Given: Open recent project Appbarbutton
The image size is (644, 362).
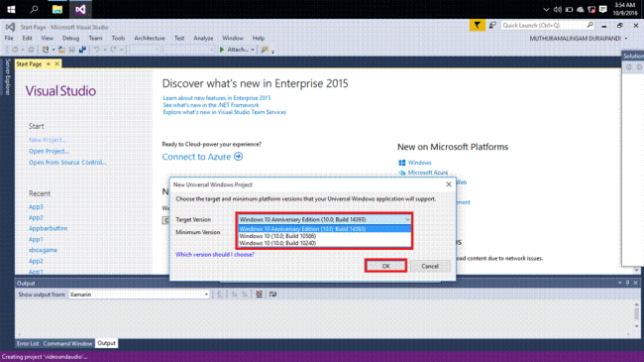Looking at the screenshot, I should point(49,228).
